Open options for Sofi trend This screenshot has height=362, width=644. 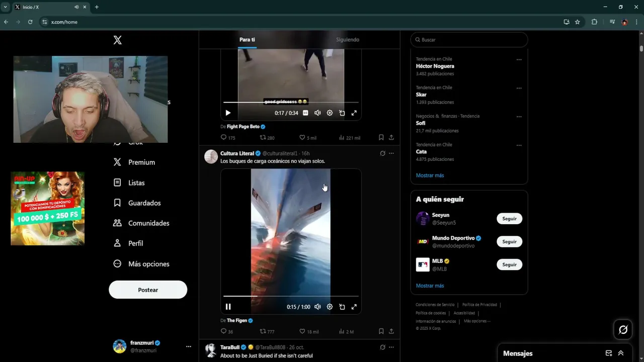[519, 117]
